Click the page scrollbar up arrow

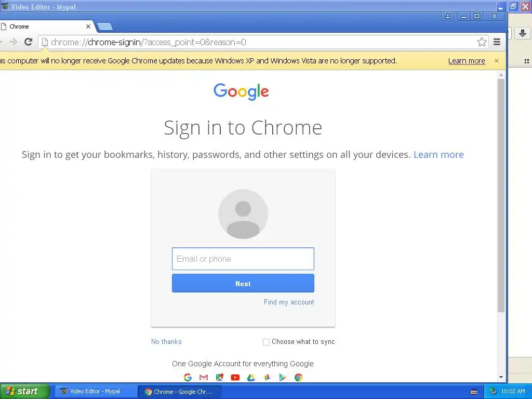point(501,75)
